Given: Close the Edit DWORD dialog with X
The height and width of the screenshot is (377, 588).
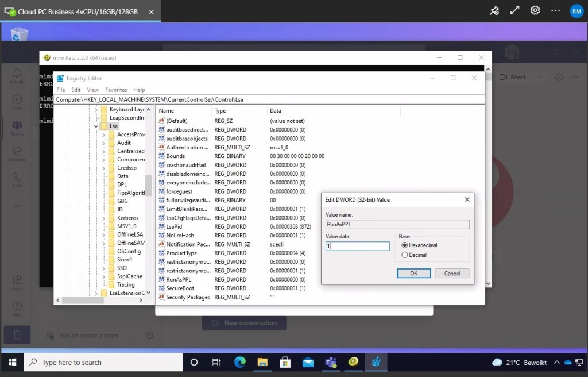Looking at the screenshot, I should tap(467, 199).
